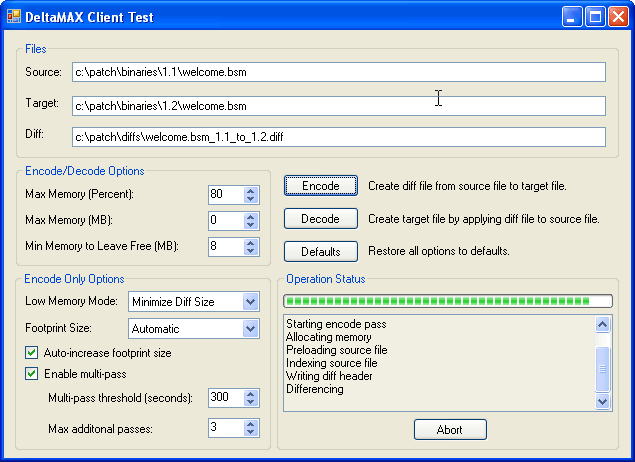
Task: Increase Multi-pass threshold seconds value
Action: click(251, 394)
